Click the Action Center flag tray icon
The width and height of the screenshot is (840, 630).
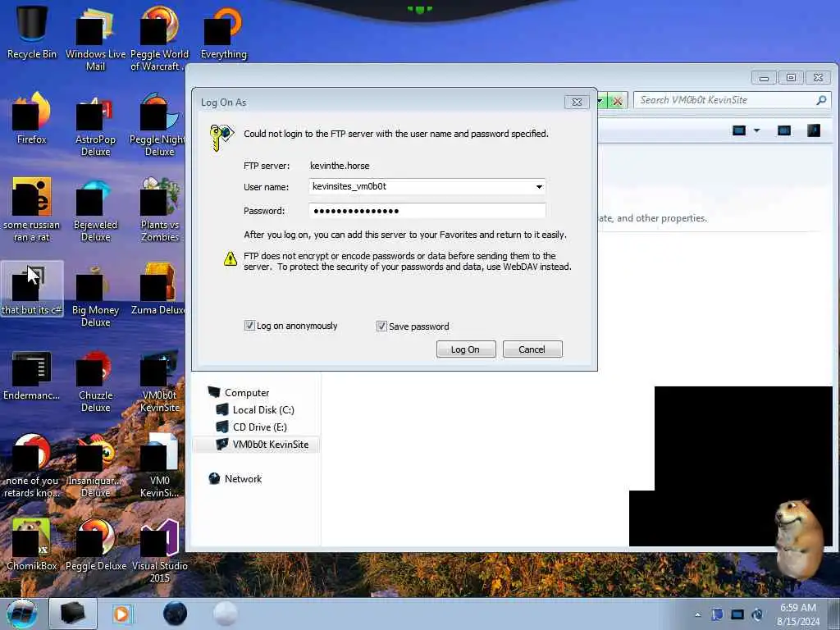717,614
